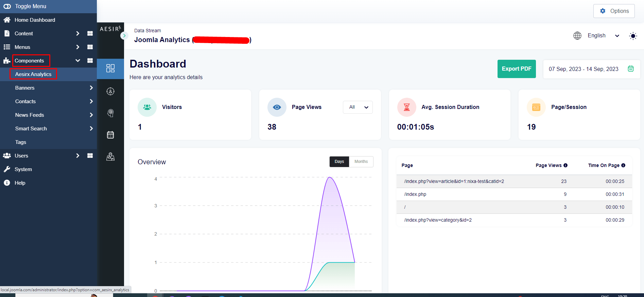
Task: Toggle light/dark theme sun icon
Action: 633,36
